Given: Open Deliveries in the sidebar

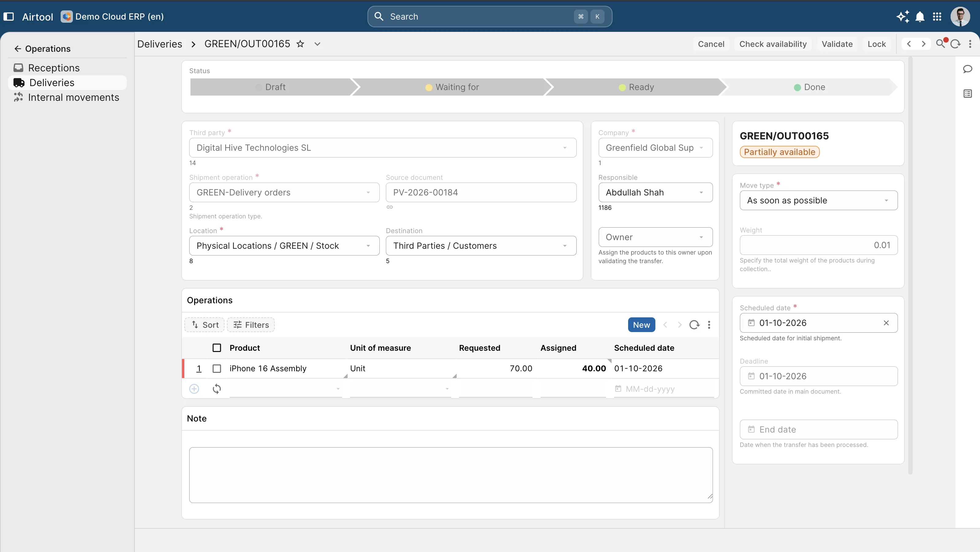Looking at the screenshot, I should point(67,82).
